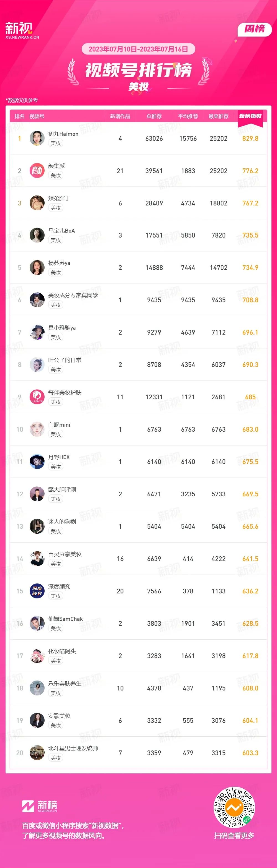This screenshot has height=868, width=277.
Task: Select the 辣弟胖丁 profile picture
Action: tap(37, 203)
